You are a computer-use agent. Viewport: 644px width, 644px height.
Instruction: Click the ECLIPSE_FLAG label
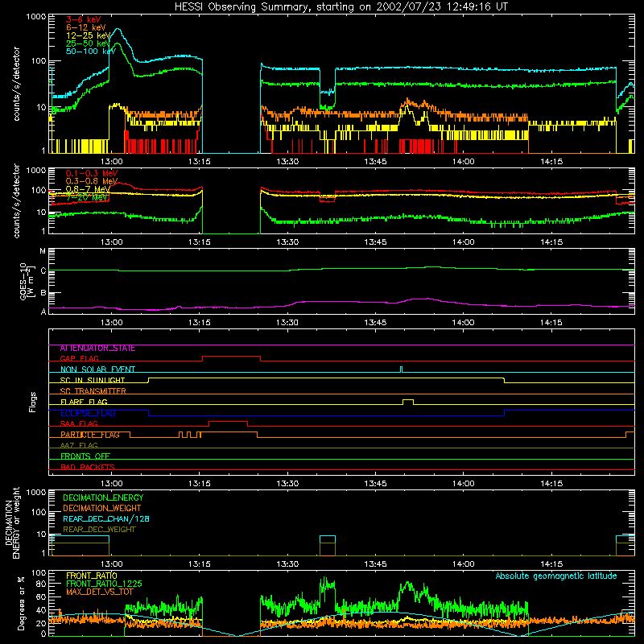coord(88,413)
